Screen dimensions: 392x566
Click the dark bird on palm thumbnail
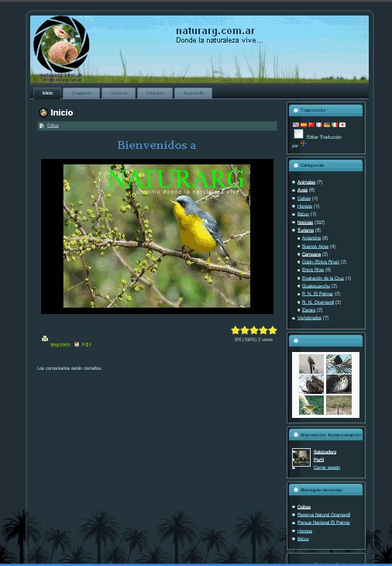tap(339, 364)
